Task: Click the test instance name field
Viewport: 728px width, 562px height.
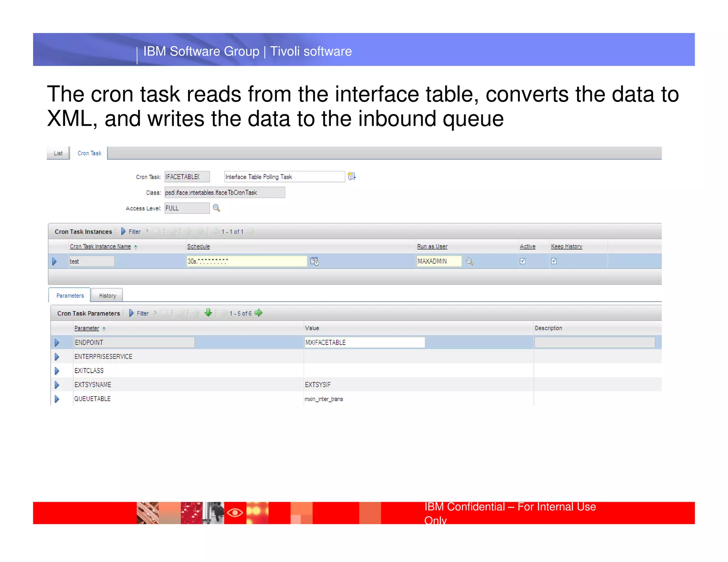Action: [x=92, y=261]
